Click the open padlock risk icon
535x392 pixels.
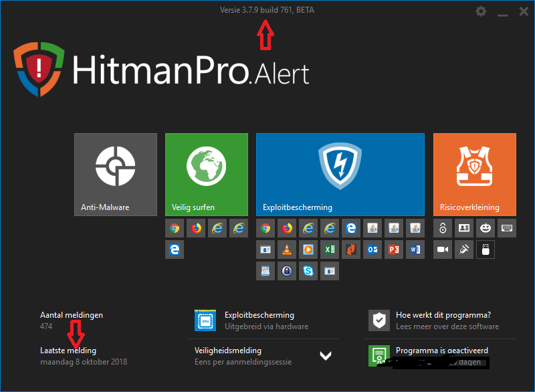click(x=443, y=228)
